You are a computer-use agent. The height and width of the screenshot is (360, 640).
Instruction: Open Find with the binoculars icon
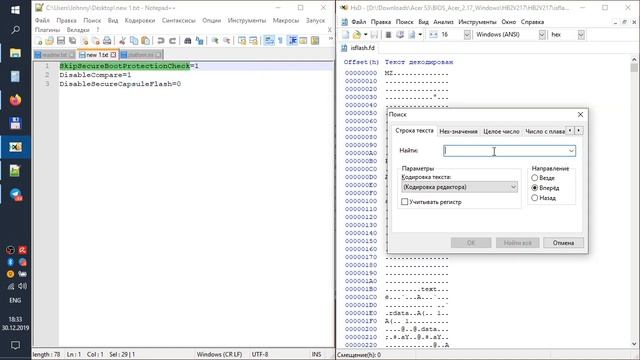pyautogui.click(x=188, y=40)
